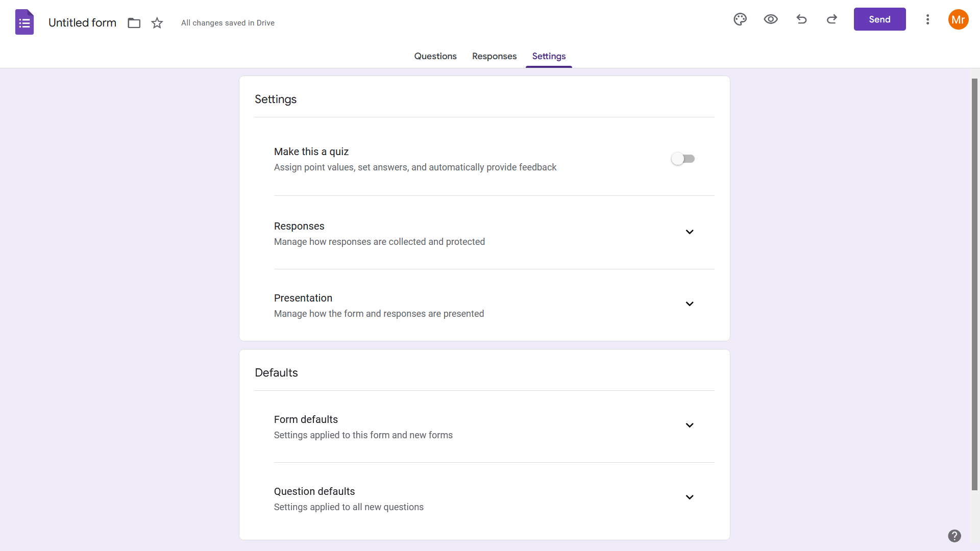This screenshot has height=551, width=980.
Task: Open the help question mark icon
Action: 954,536
